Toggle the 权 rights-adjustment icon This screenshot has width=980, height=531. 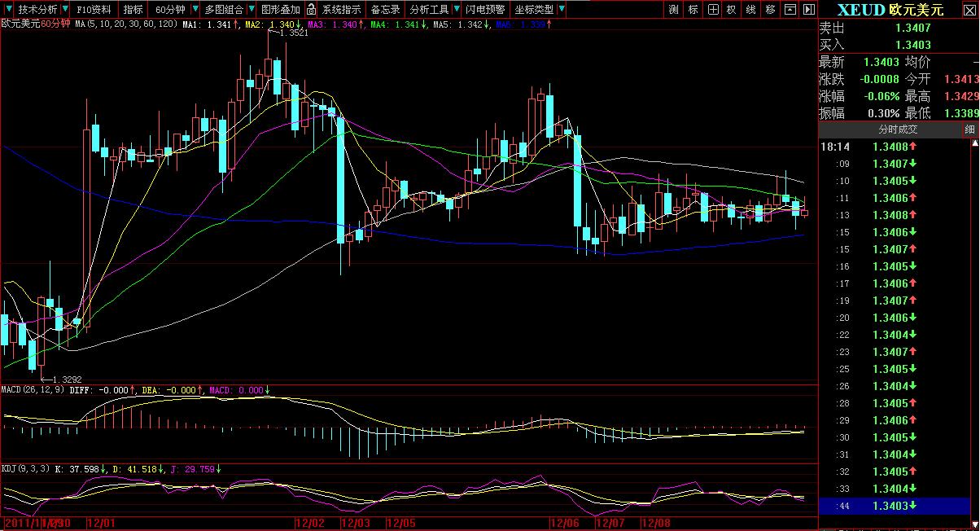732,10
